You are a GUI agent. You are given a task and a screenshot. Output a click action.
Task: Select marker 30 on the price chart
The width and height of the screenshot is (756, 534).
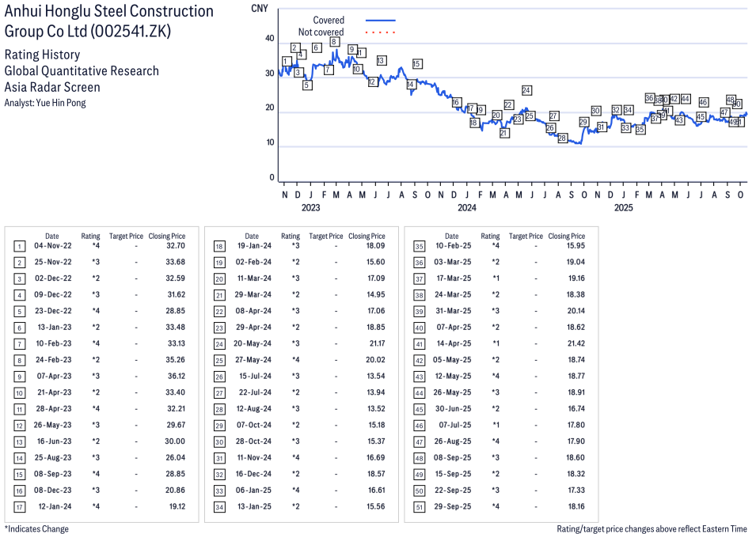click(596, 111)
